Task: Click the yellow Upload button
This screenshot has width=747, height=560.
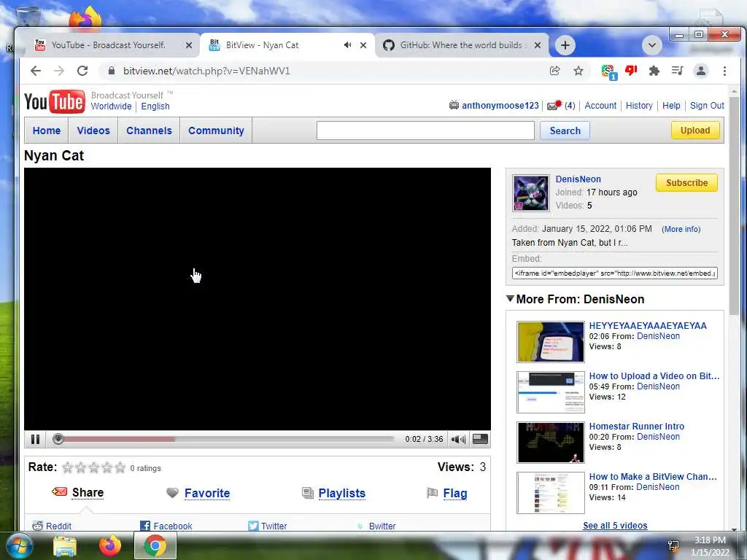Action: pyautogui.click(x=695, y=130)
